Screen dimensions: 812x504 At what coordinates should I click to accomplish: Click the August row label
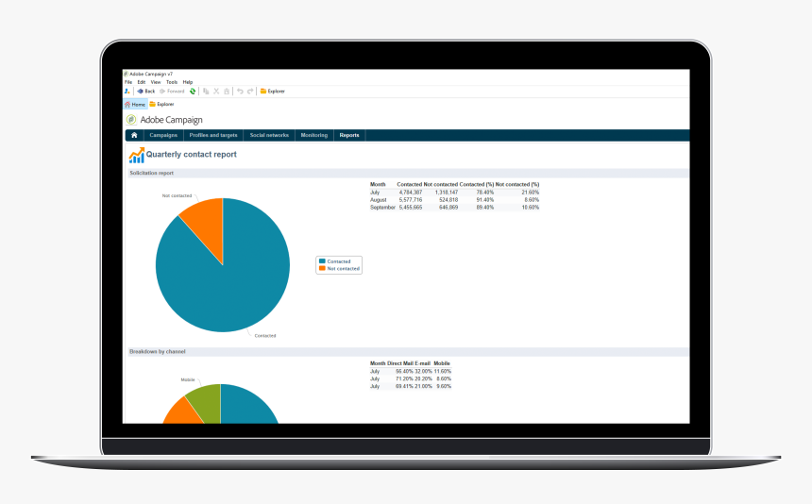pyautogui.click(x=378, y=200)
